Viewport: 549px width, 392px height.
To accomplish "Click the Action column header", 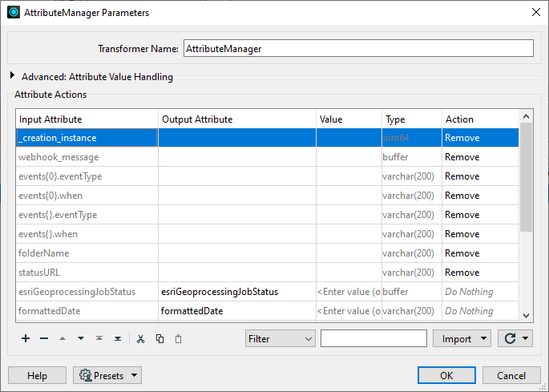I will 480,119.
